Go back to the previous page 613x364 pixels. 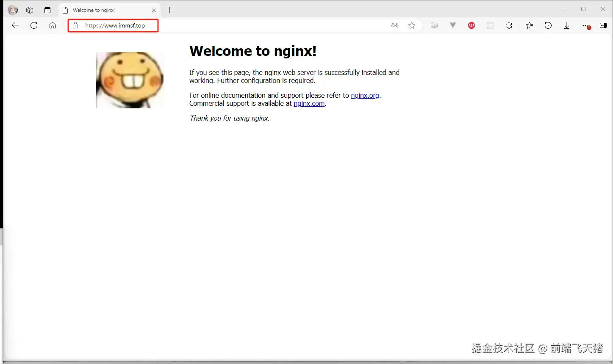tap(15, 25)
